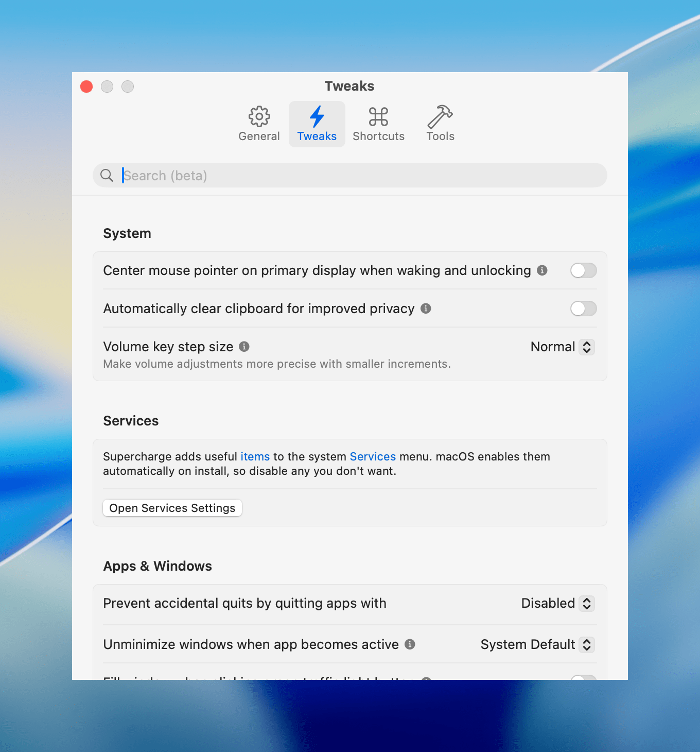Click the magnifying glass search icon

[107, 176]
